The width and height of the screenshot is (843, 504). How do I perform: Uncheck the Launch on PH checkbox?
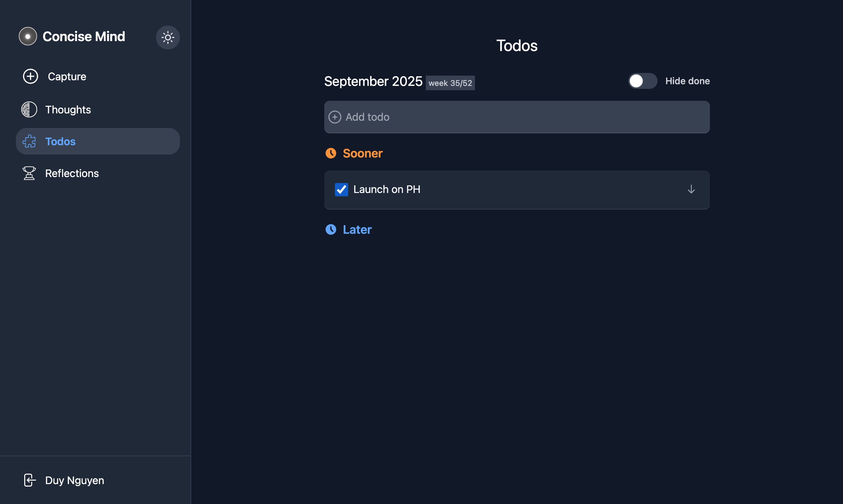pyautogui.click(x=341, y=190)
